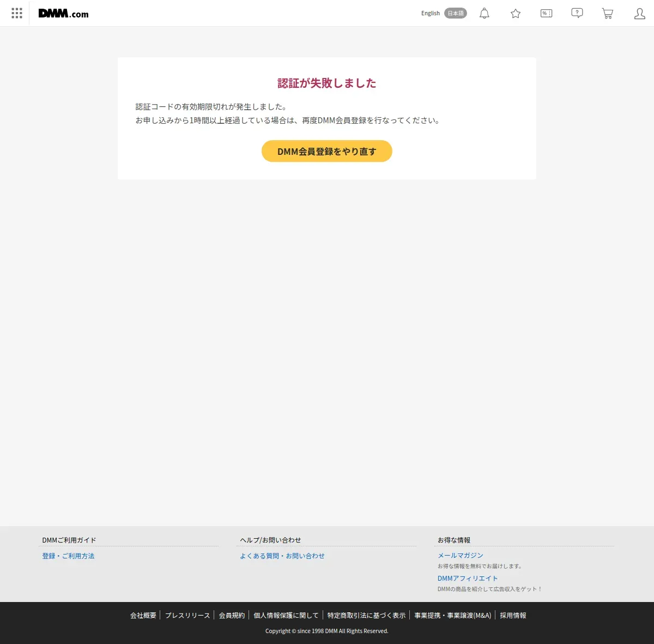Image resolution: width=654 pixels, height=644 pixels.
Task: Click the 認証コードの有効期限切れ message text
Action: pos(211,107)
